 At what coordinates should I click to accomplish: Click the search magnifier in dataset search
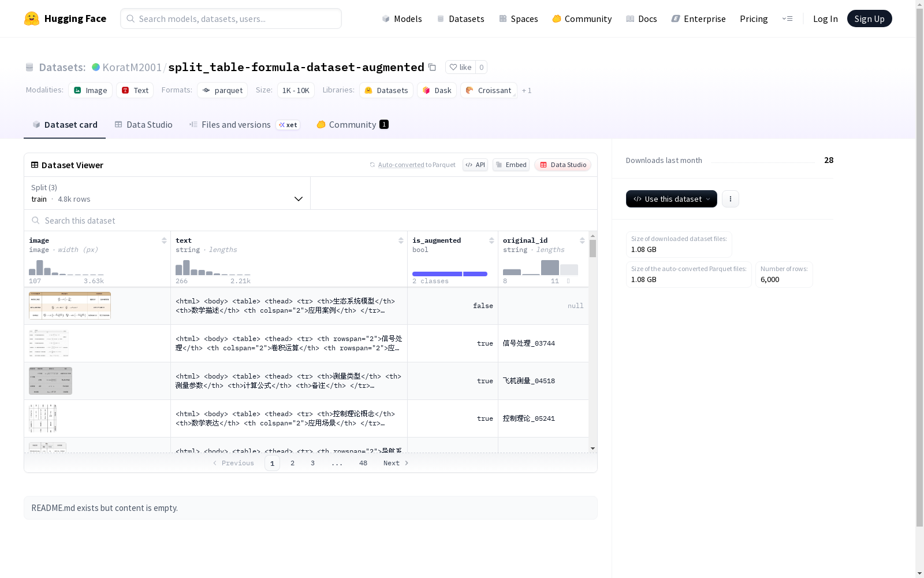coord(36,220)
